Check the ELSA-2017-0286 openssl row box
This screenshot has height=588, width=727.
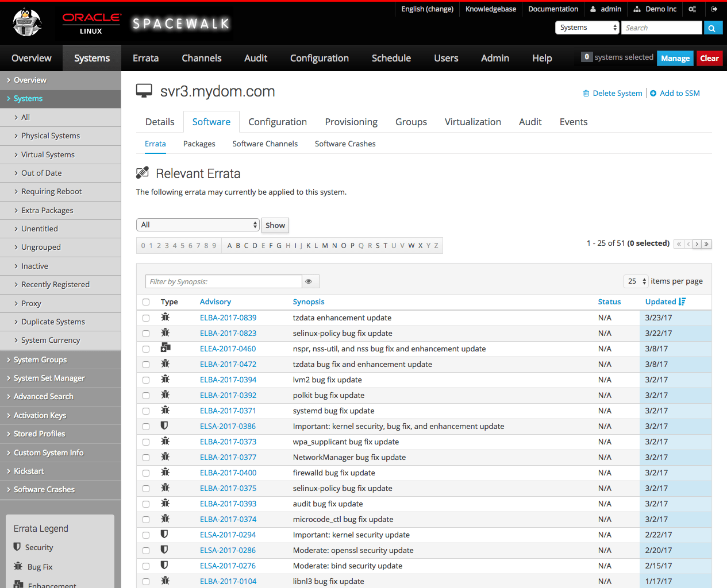146,551
